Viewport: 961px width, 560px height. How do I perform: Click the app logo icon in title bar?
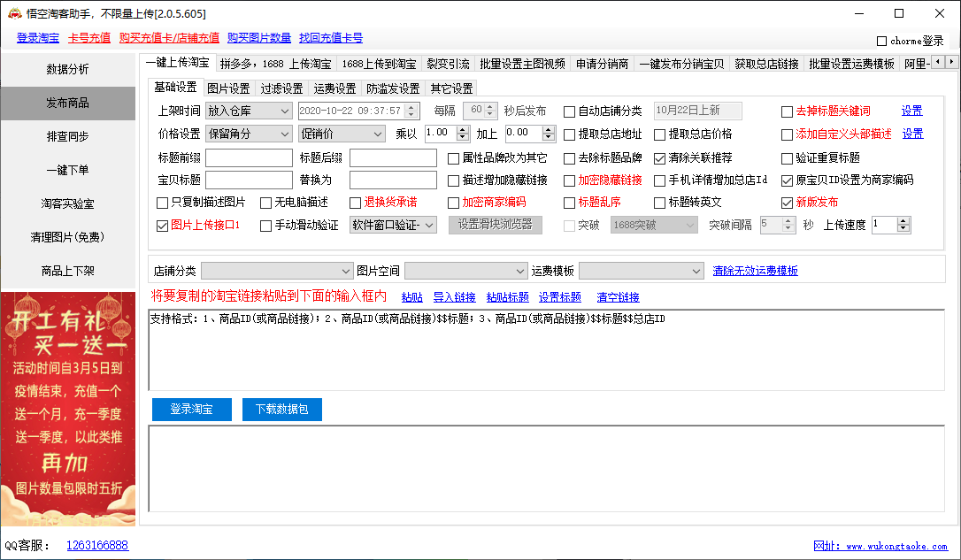(14, 13)
